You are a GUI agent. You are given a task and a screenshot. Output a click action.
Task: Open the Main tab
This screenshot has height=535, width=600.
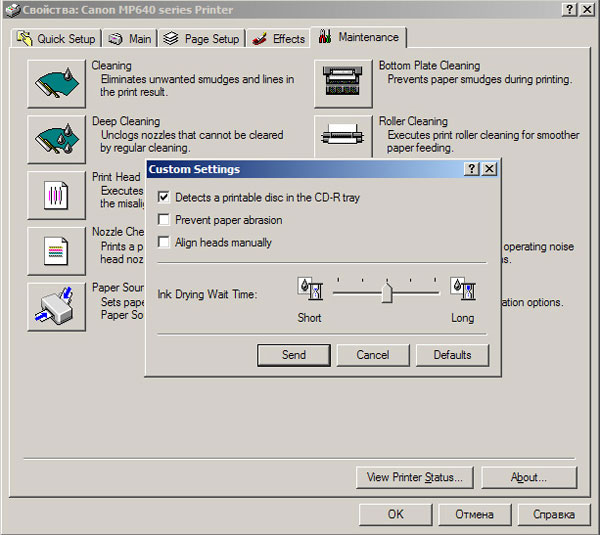point(130,39)
